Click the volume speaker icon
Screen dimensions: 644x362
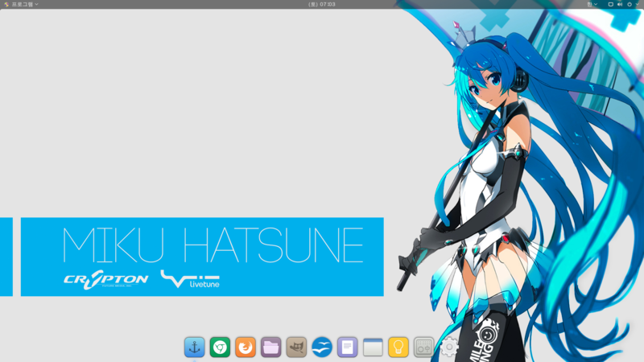click(x=620, y=4)
